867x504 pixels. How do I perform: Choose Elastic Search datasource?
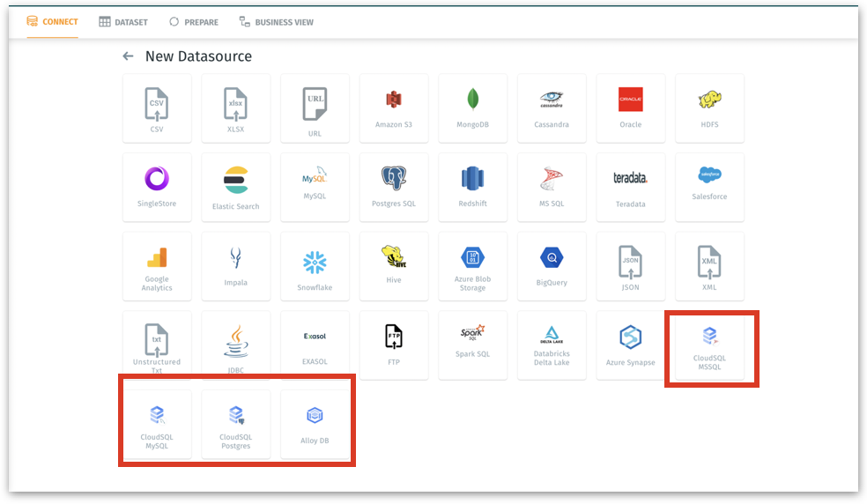[x=236, y=188]
